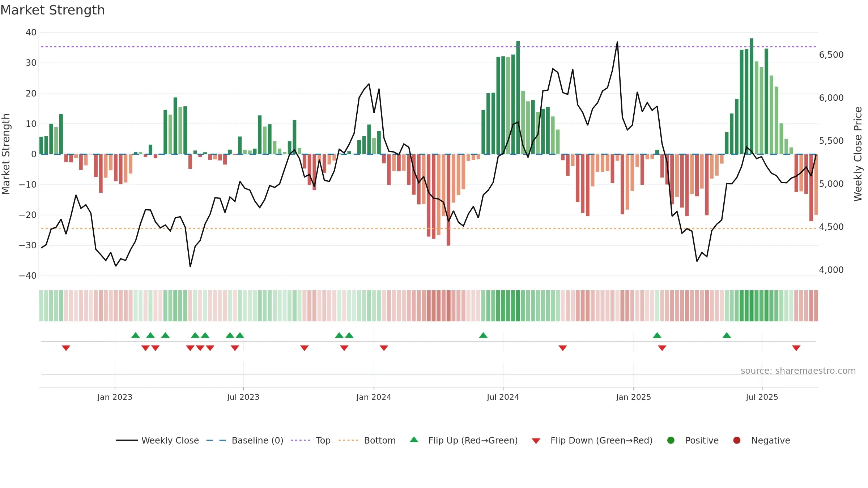
Task: Click the tallest green bar after Jul 2024
Action: (x=518, y=98)
